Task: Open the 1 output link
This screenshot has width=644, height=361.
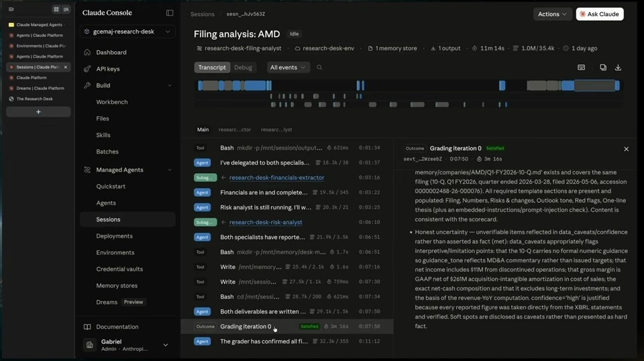Action: (x=445, y=48)
